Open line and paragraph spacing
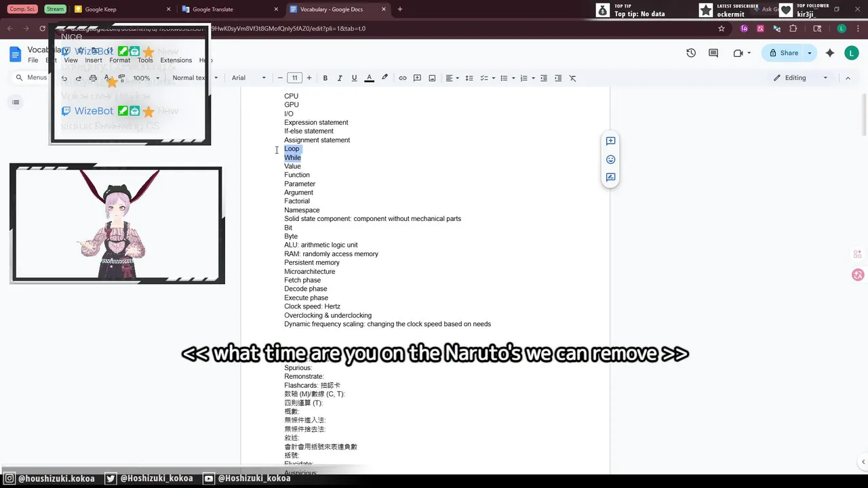The height and width of the screenshot is (488, 868). 469,78
